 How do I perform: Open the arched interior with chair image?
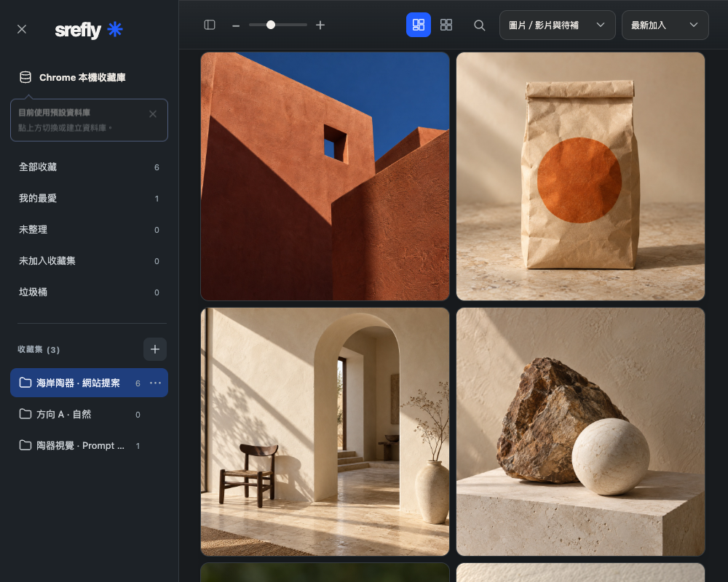[x=325, y=431]
